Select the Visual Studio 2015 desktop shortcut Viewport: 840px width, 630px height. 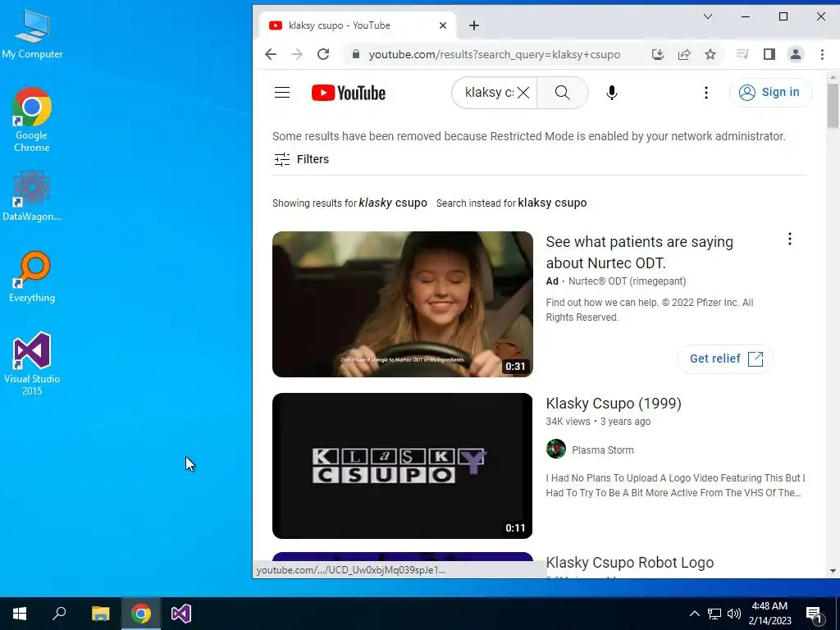(32, 363)
